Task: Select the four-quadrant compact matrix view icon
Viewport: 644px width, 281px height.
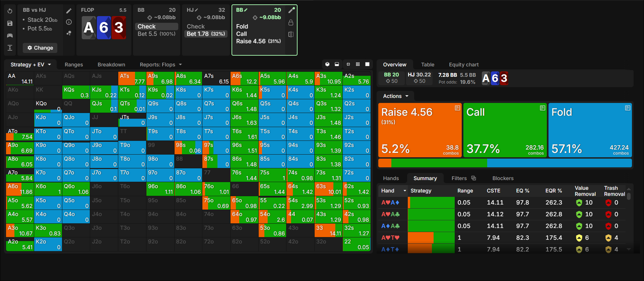Action: [348, 64]
